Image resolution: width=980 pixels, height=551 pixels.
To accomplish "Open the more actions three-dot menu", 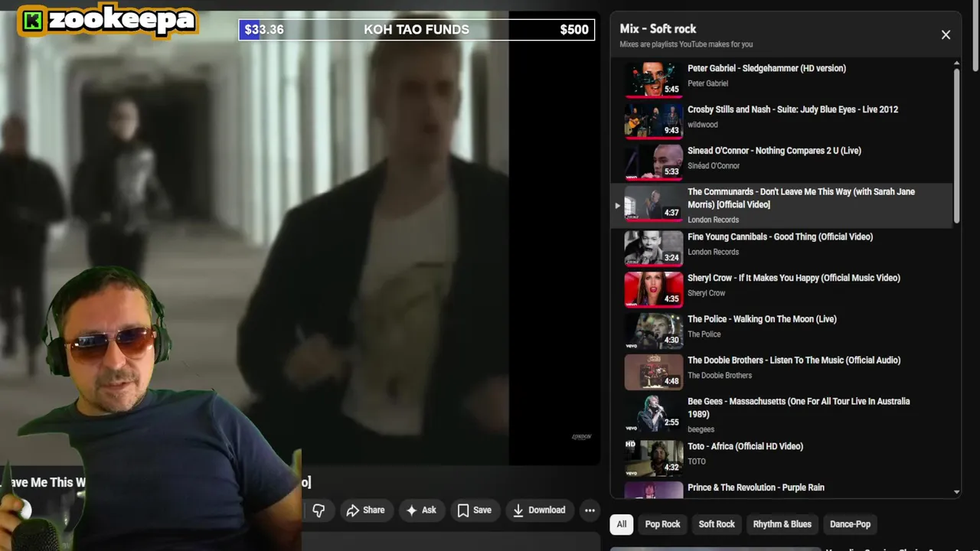I will [590, 510].
